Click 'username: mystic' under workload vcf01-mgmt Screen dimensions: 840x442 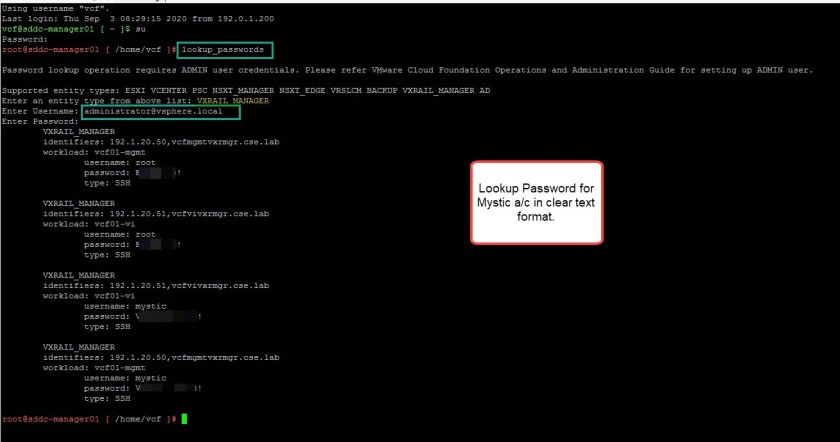[125, 378]
